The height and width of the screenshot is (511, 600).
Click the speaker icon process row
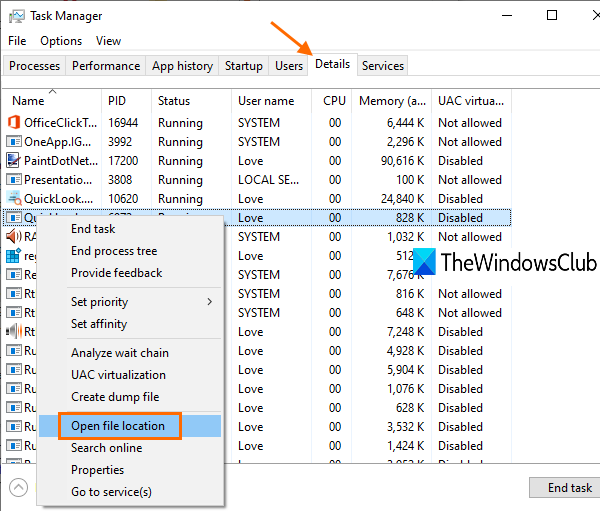[14, 237]
